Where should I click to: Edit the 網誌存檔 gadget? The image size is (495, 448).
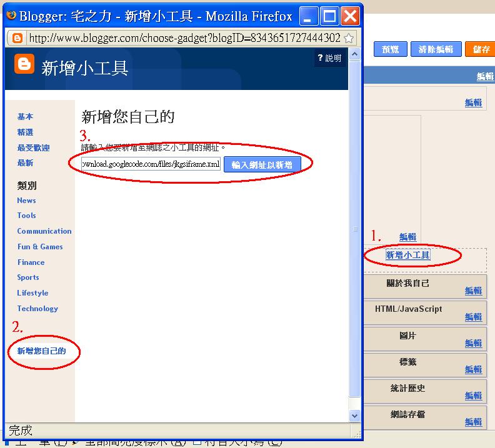[x=473, y=422]
